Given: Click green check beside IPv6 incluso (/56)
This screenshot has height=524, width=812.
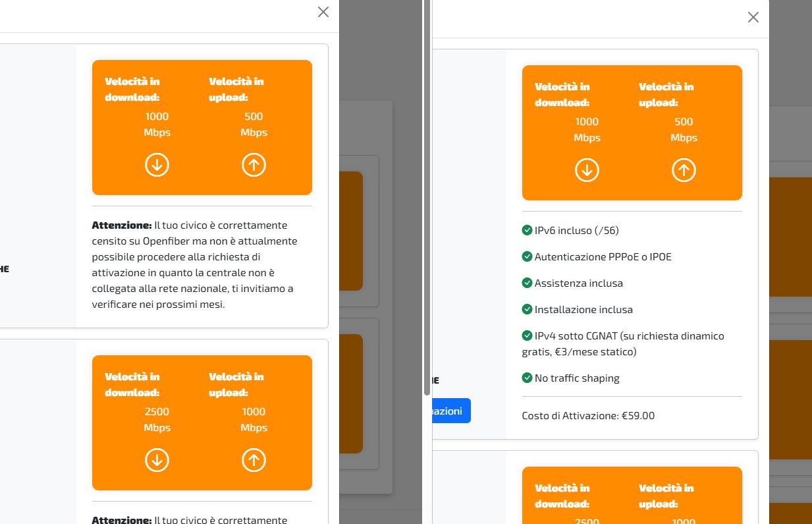Looking at the screenshot, I should [x=527, y=231].
